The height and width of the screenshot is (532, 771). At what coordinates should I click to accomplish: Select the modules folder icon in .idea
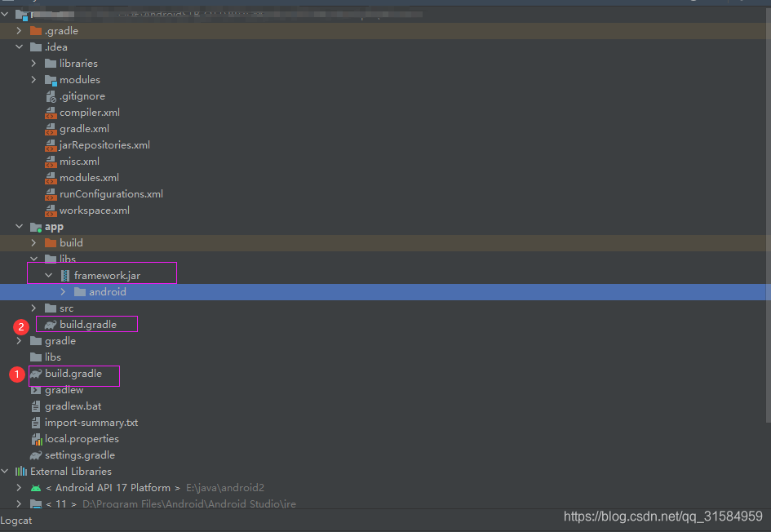coord(49,79)
